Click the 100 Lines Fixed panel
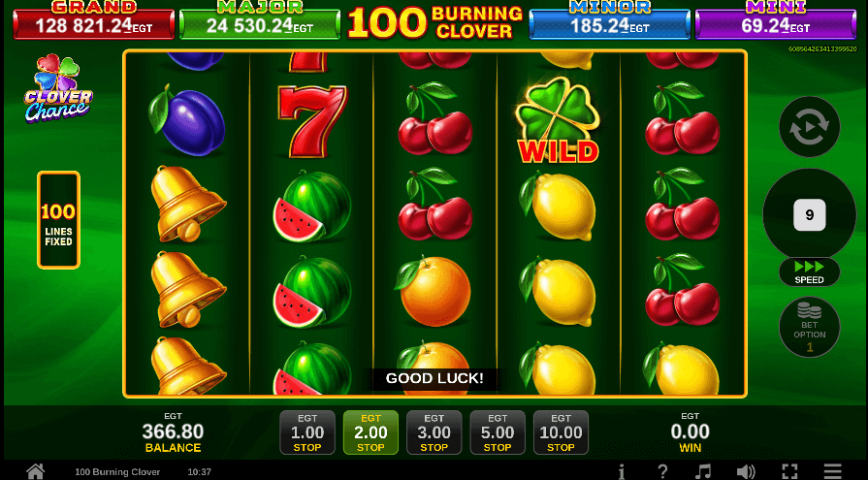868x480 pixels. (59, 220)
